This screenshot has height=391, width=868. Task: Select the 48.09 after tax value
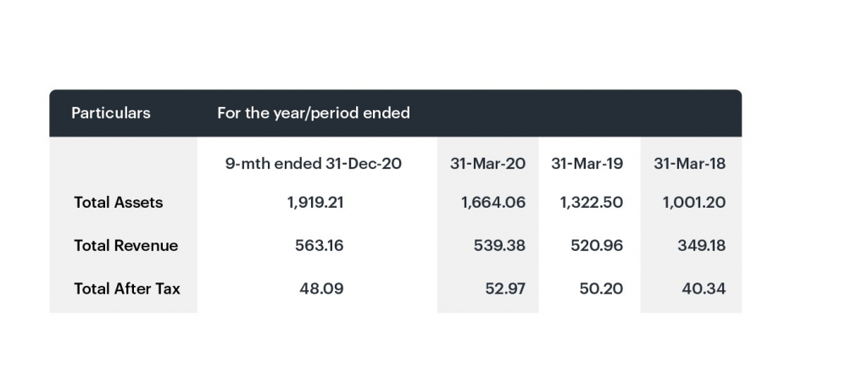(x=321, y=288)
